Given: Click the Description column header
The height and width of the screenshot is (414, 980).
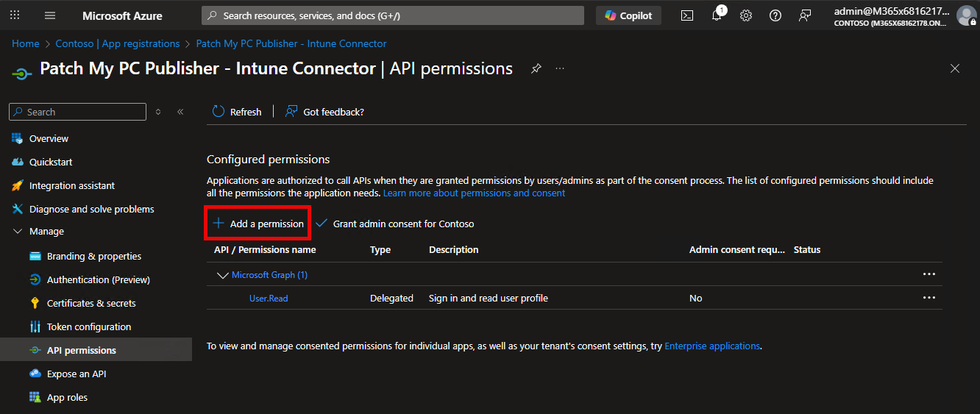Looking at the screenshot, I should pyautogui.click(x=454, y=249).
